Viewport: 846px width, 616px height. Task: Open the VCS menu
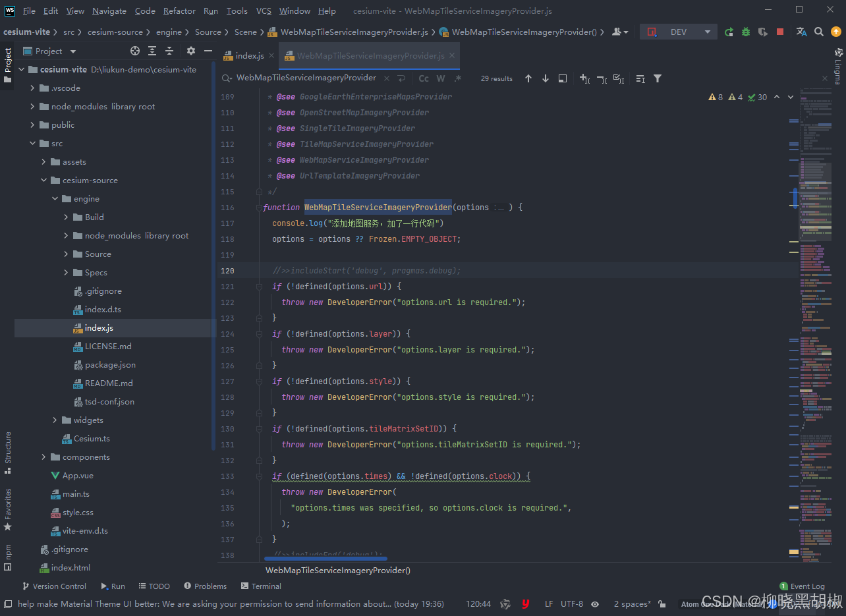click(x=264, y=11)
